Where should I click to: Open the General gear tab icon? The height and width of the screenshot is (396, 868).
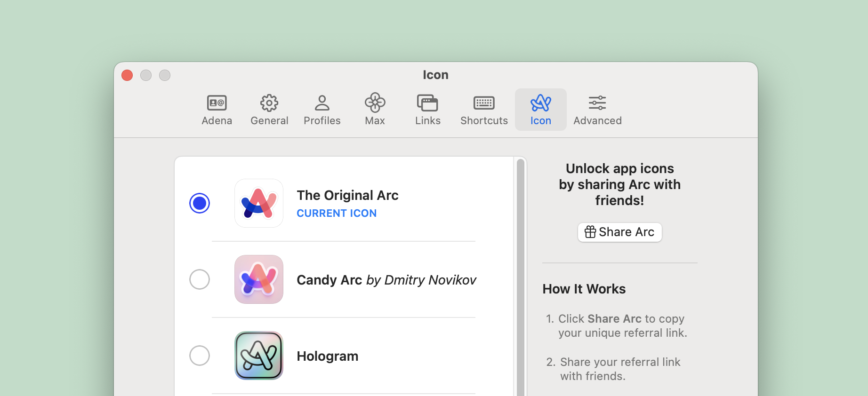coord(269,103)
